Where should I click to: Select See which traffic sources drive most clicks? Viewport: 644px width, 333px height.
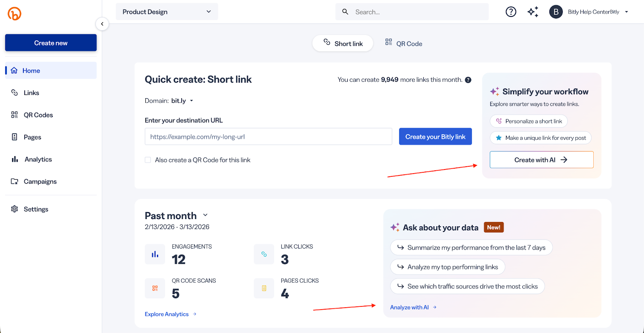(467, 286)
